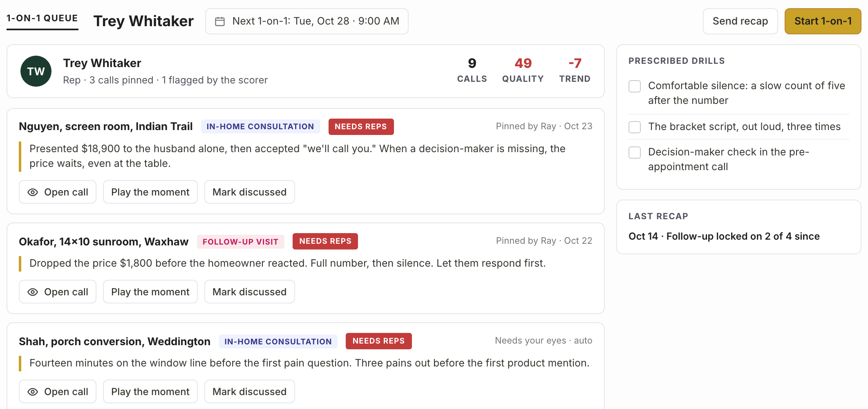Open the Next 1-on-1 date picker
The image size is (868, 409).
306,21
